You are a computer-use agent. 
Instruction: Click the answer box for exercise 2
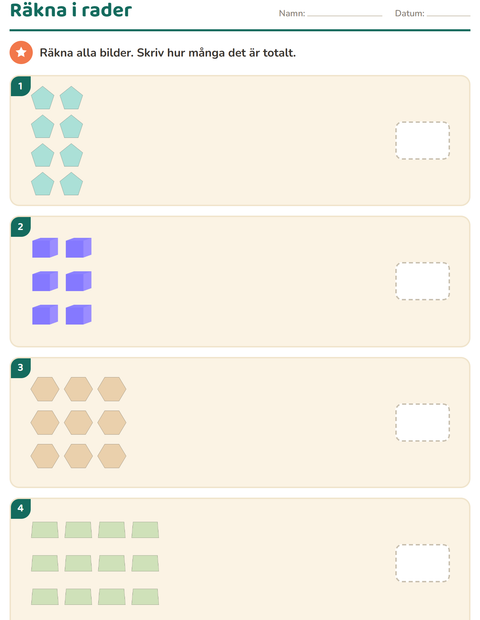pyautogui.click(x=423, y=281)
